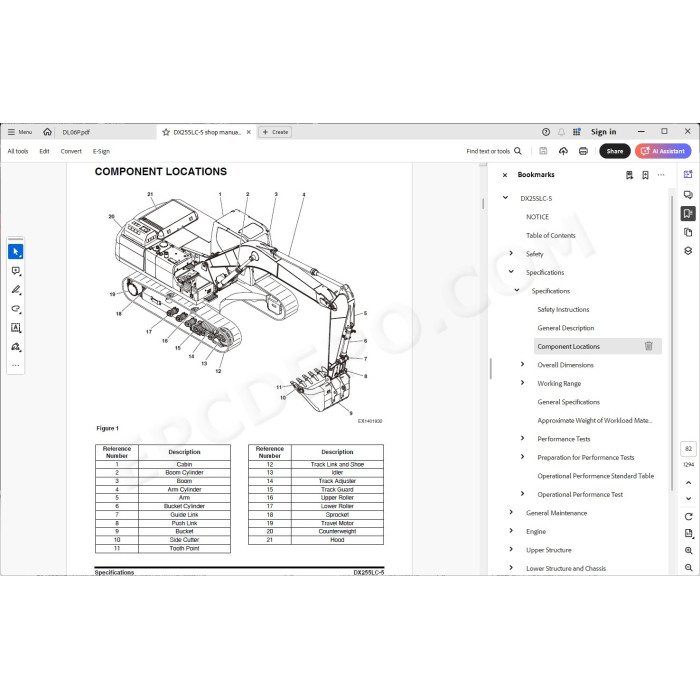Click the Find text or tools search
700x700 pixels.
pos(494,151)
